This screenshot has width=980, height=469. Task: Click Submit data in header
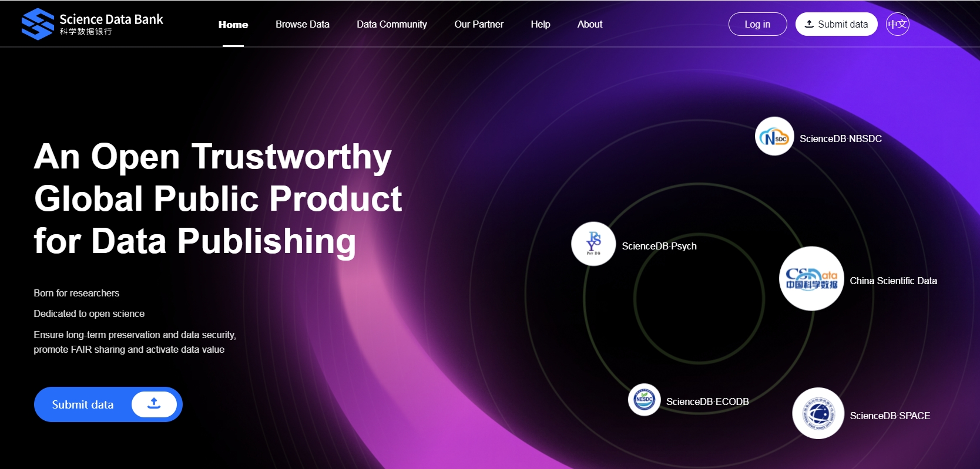click(836, 24)
